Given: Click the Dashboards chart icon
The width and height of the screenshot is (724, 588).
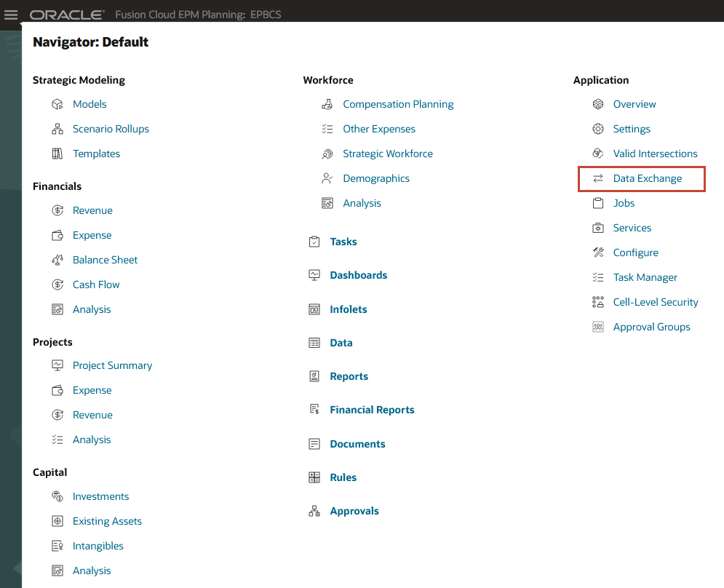Looking at the screenshot, I should click(314, 275).
